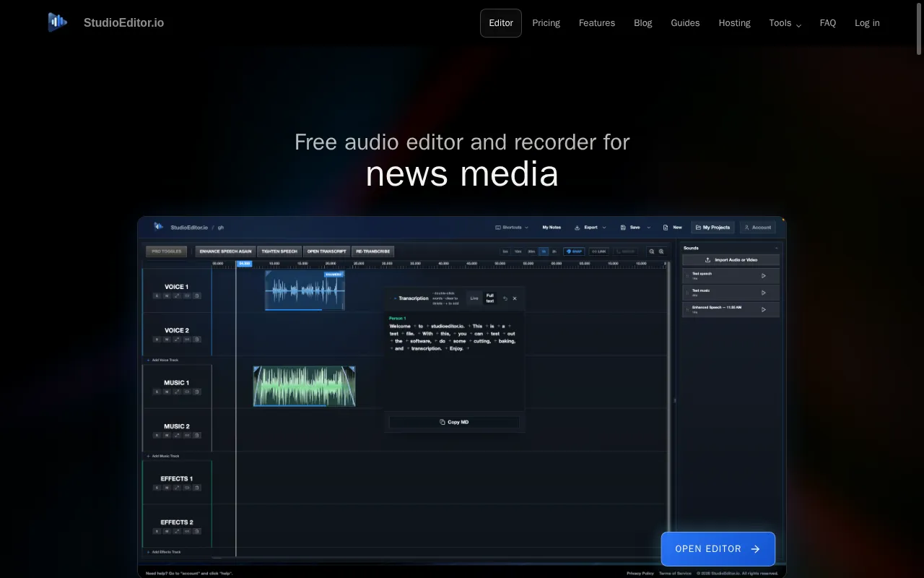The height and width of the screenshot is (578, 924).
Task: Select the Voice 1 blue waveform clip
Action: click(305, 290)
